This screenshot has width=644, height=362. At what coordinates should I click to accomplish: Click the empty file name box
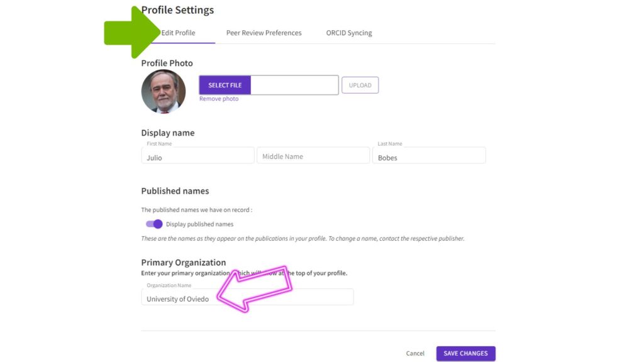pos(294,85)
